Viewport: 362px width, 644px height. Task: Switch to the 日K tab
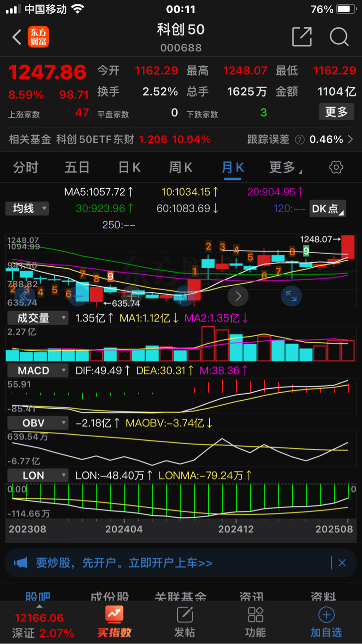(129, 167)
